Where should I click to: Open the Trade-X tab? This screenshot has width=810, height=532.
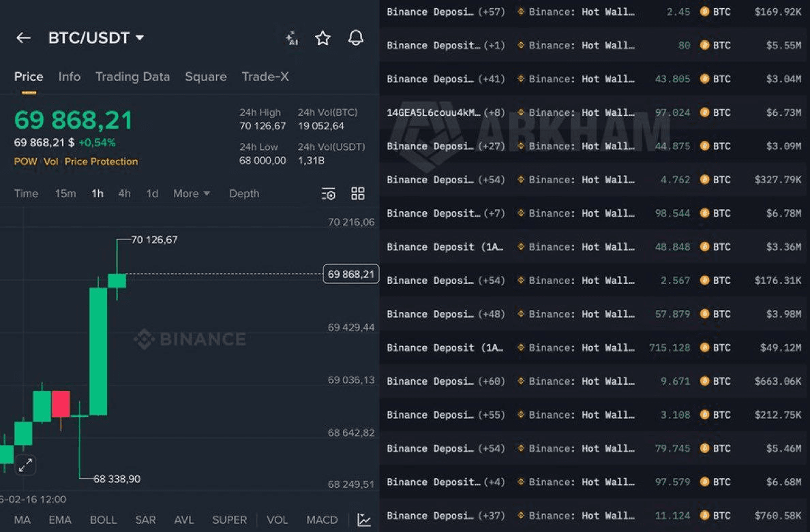pyautogui.click(x=265, y=77)
